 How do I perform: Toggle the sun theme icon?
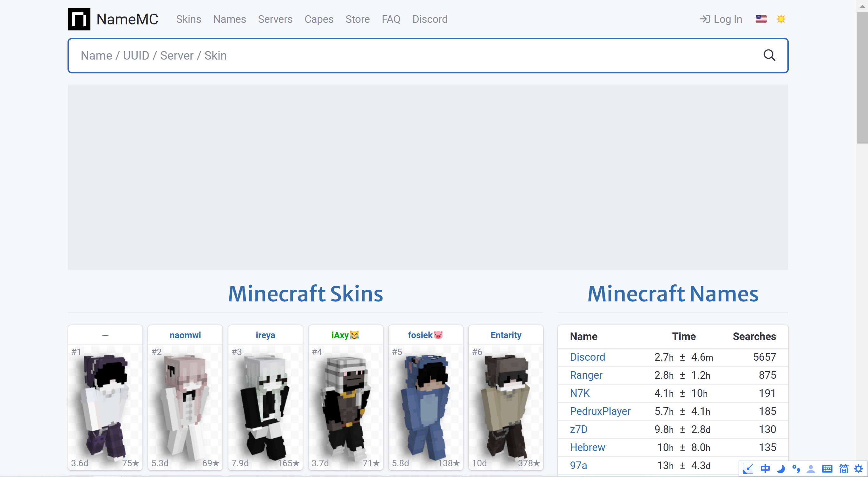point(781,19)
